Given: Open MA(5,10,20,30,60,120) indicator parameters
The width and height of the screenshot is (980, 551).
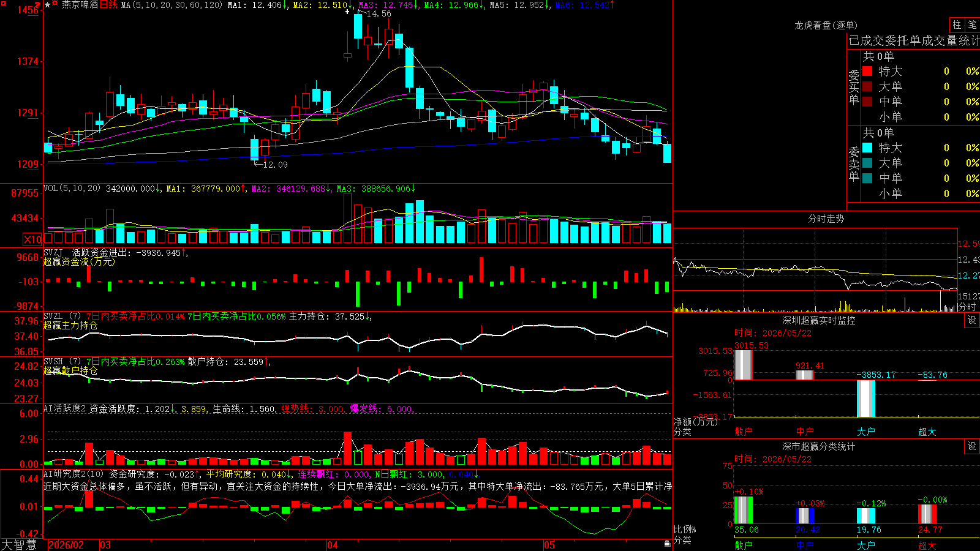Looking at the screenshot, I should (171, 5).
